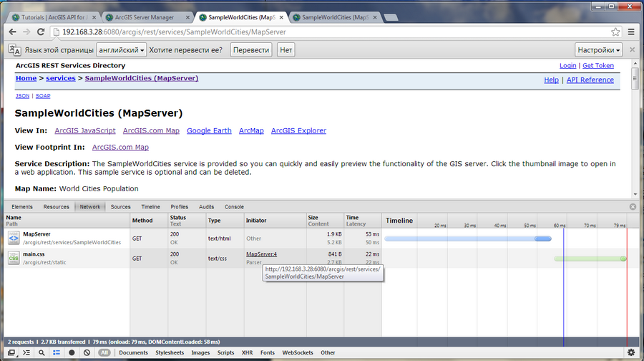Close the ArcGIS Server Manager tab
Screen dimensions: 644x361
pos(187,17)
